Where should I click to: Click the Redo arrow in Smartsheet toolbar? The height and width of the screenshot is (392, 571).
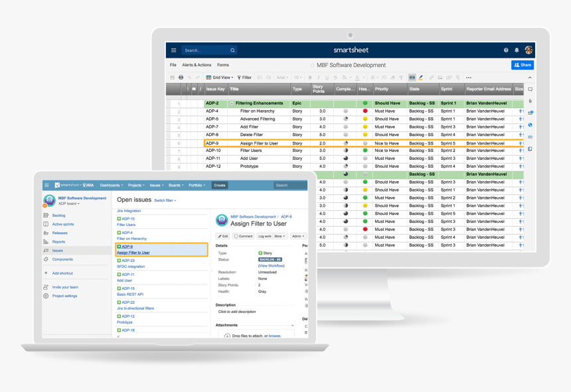coord(198,78)
